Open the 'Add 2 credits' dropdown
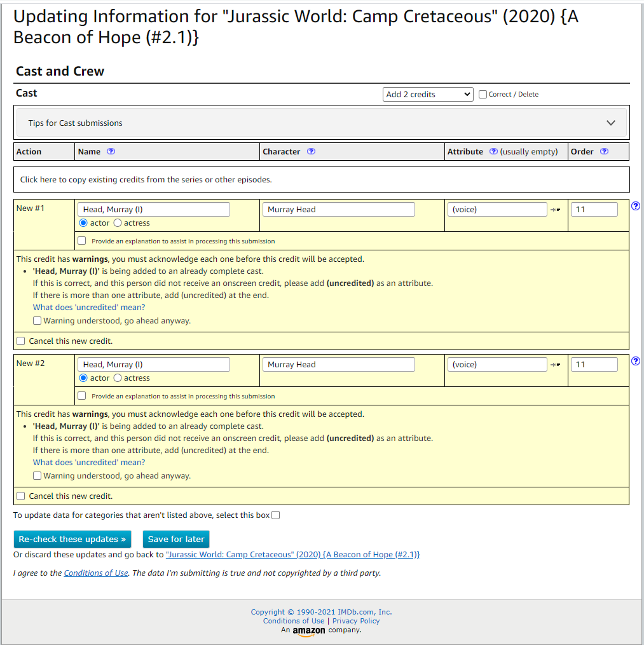Image resolution: width=644 pixels, height=645 pixels. [x=428, y=95]
